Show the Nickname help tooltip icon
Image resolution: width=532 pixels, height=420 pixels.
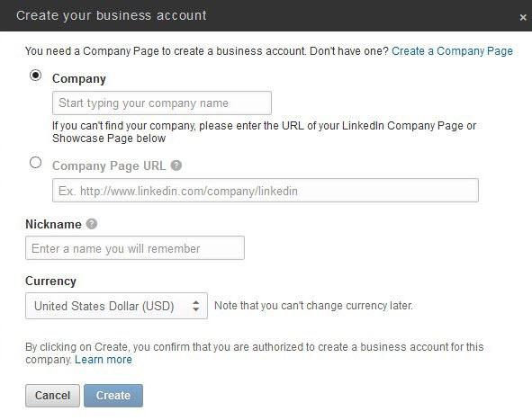[92, 224]
